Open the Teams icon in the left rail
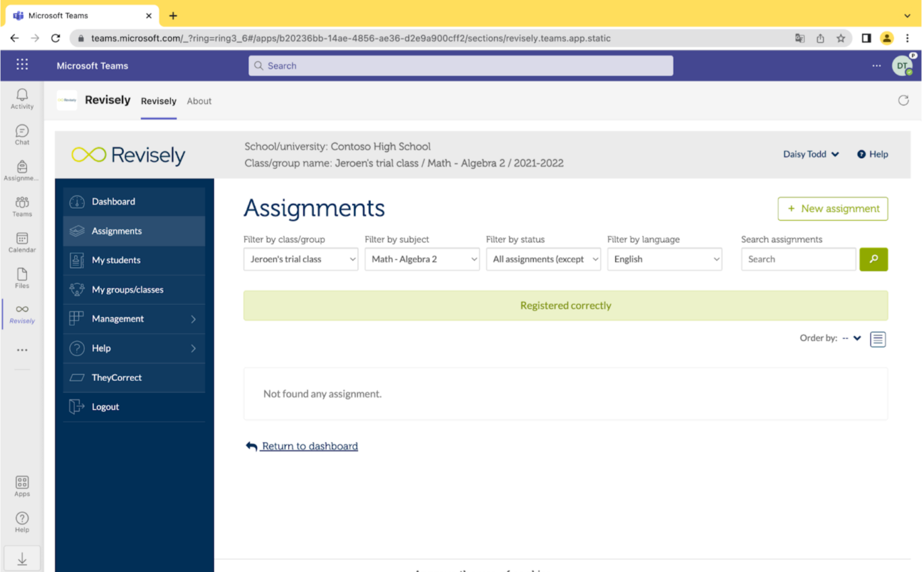 pyautogui.click(x=22, y=205)
